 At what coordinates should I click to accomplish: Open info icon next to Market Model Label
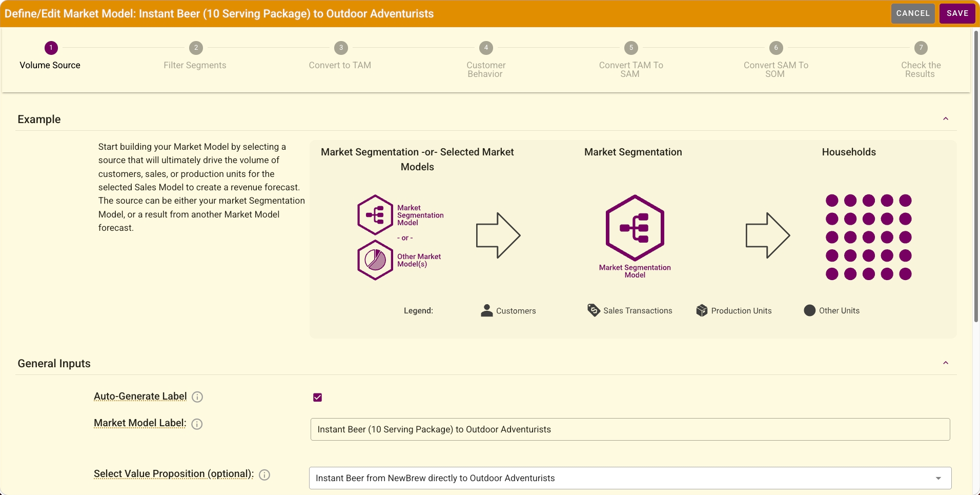point(197,424)
